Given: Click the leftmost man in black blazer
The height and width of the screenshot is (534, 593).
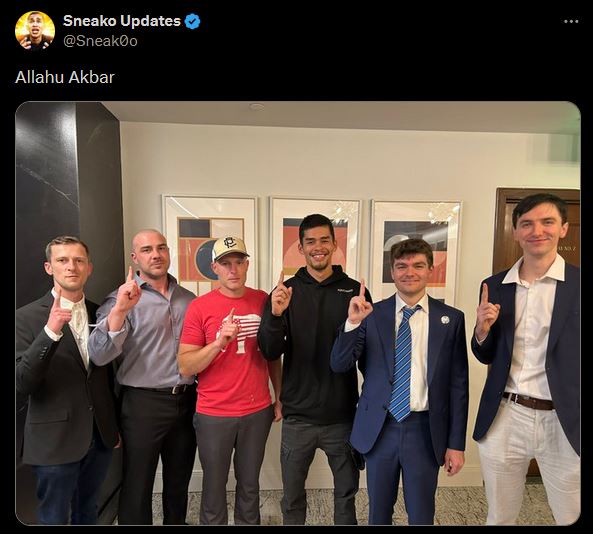Looking at the screenshot, I should pyautogui.click(x=68, y=380).
